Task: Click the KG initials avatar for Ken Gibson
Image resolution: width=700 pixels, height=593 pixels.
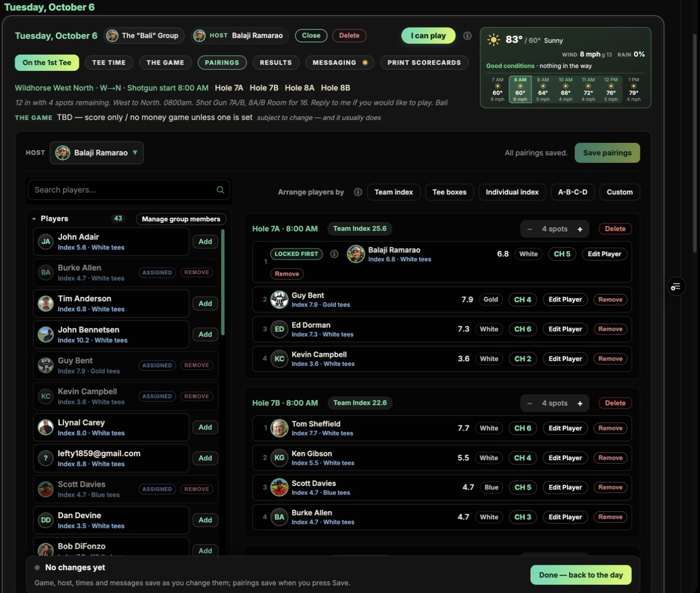Action: pos(280,458)
